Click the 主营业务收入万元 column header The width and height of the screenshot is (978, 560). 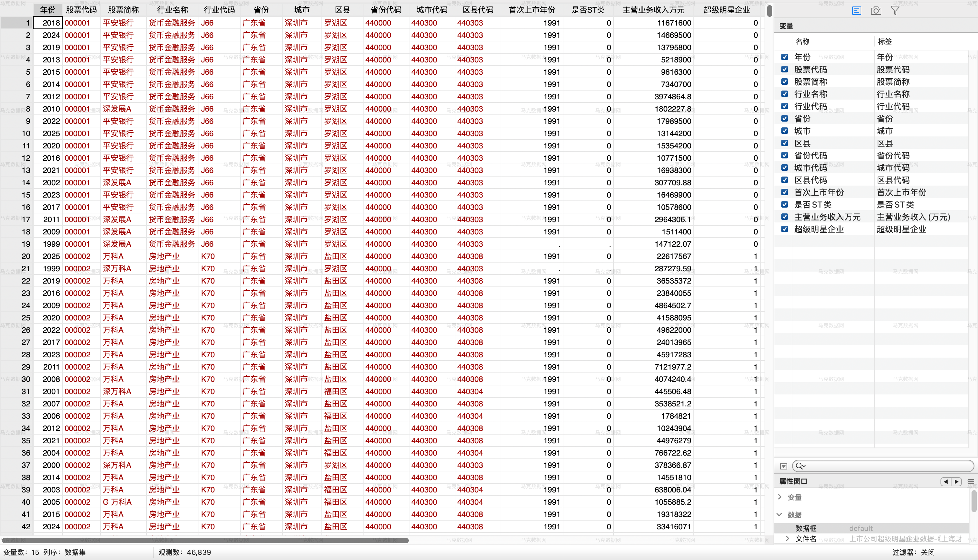(x=653, y=10)
